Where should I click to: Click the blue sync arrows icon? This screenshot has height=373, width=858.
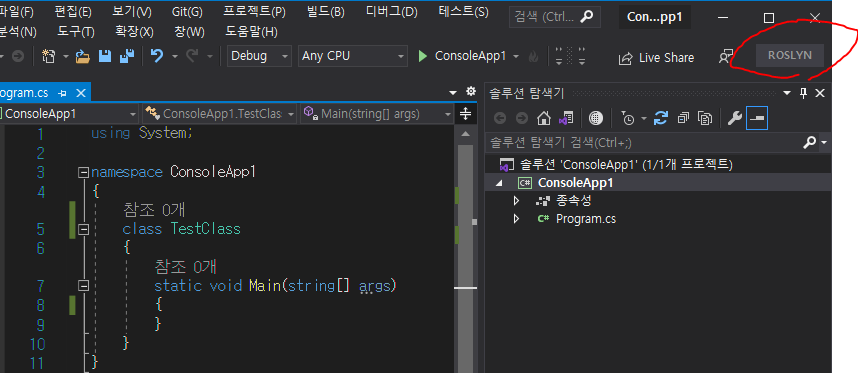(661, 118)
